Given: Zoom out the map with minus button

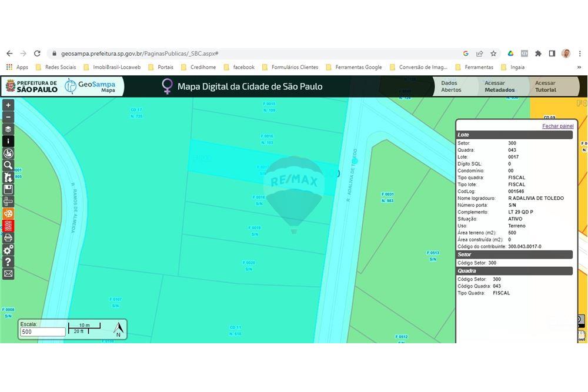Looking at the screenshot, I should click(x=8, y=117).
